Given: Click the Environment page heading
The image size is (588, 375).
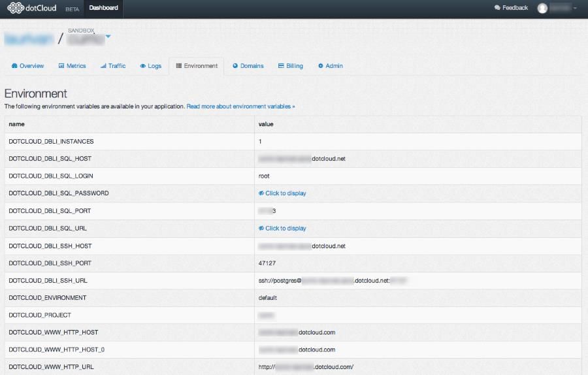Looking at the screenshot, I should (36, 93).
